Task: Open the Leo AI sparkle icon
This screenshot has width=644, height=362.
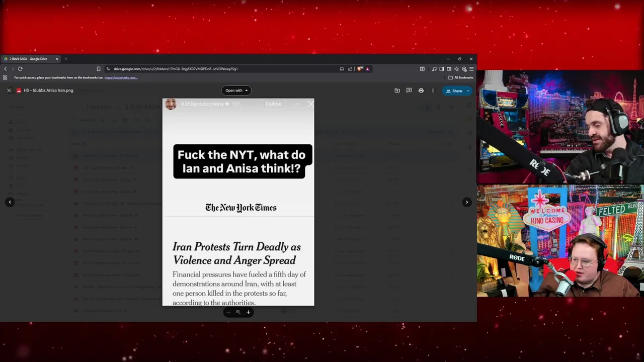Action: (x=456, y=69)
